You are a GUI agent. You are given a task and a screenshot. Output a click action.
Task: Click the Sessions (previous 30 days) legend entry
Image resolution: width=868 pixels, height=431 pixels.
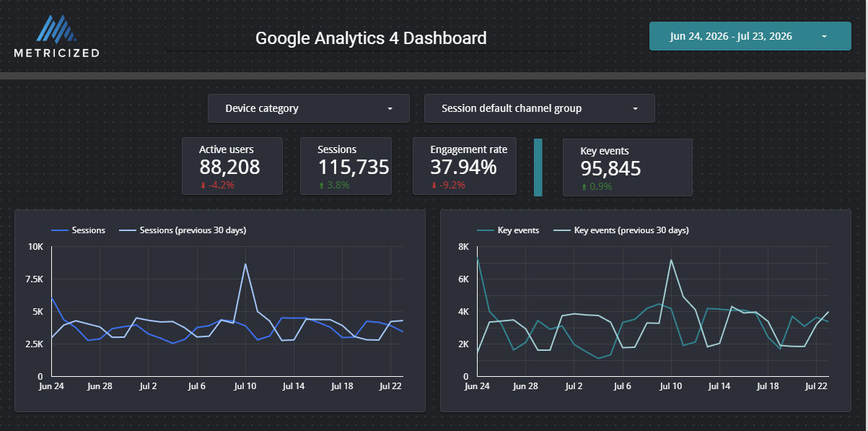coord(182,230)
